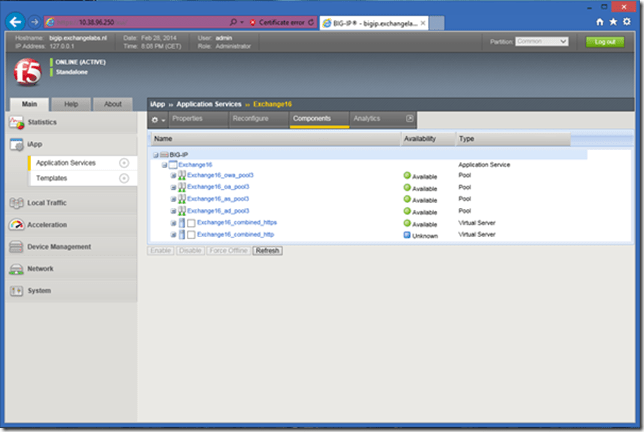Tick checkbox for Exchange16_combined_http

191,235
